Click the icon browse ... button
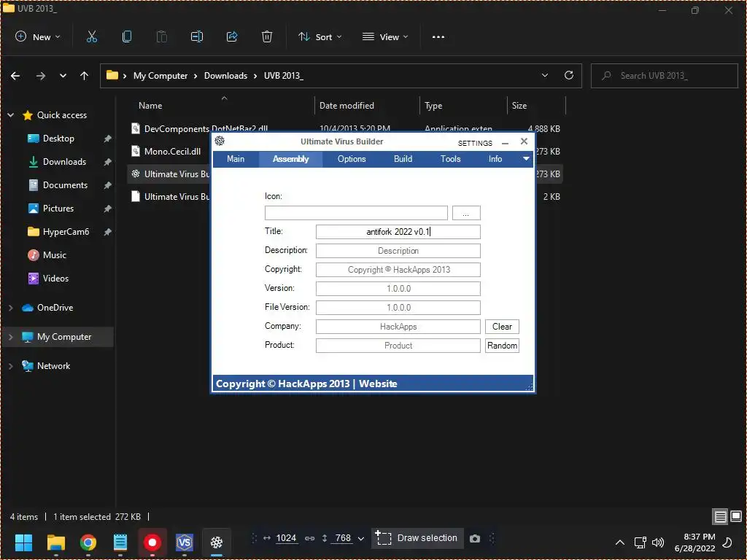Viewport: 747px width, 560px height. tap(466, 213)
